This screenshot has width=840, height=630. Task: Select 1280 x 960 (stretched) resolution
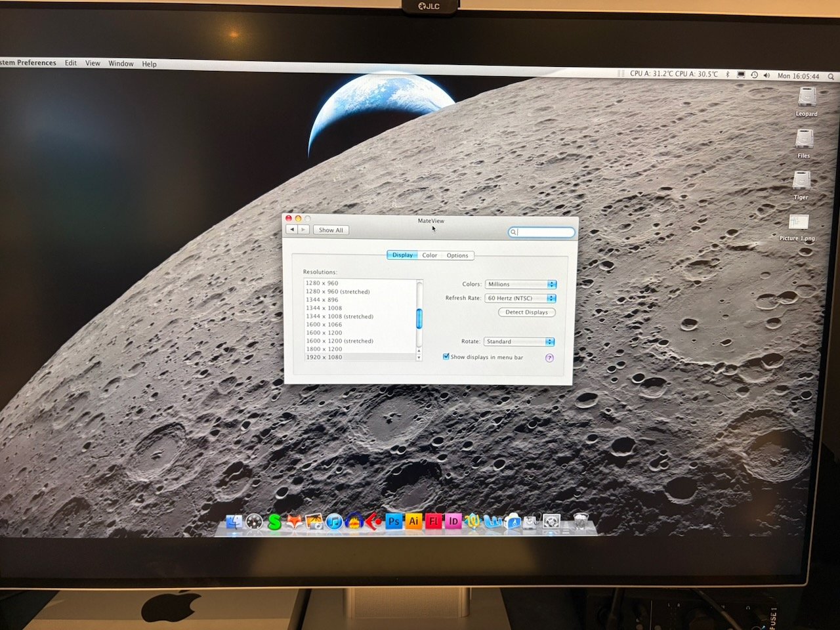click(360, 291)
